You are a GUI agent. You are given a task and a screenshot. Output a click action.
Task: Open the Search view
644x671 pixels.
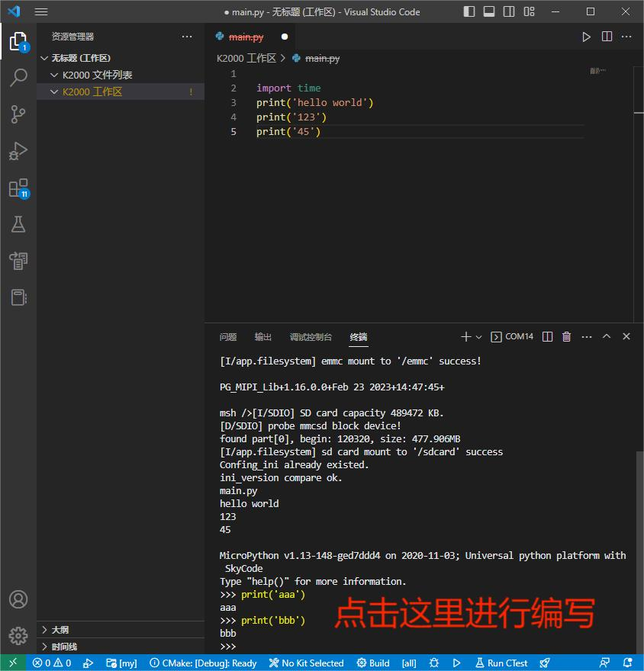click(18, 78)
